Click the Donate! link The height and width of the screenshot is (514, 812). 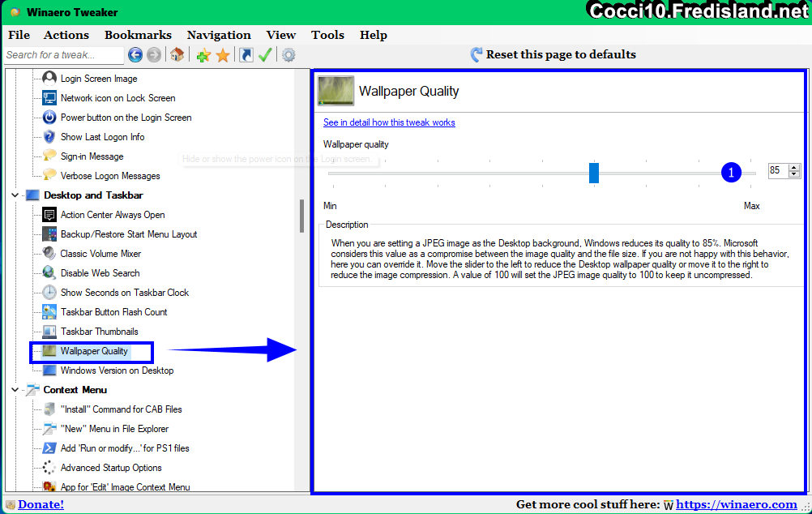tap(41, 504)
